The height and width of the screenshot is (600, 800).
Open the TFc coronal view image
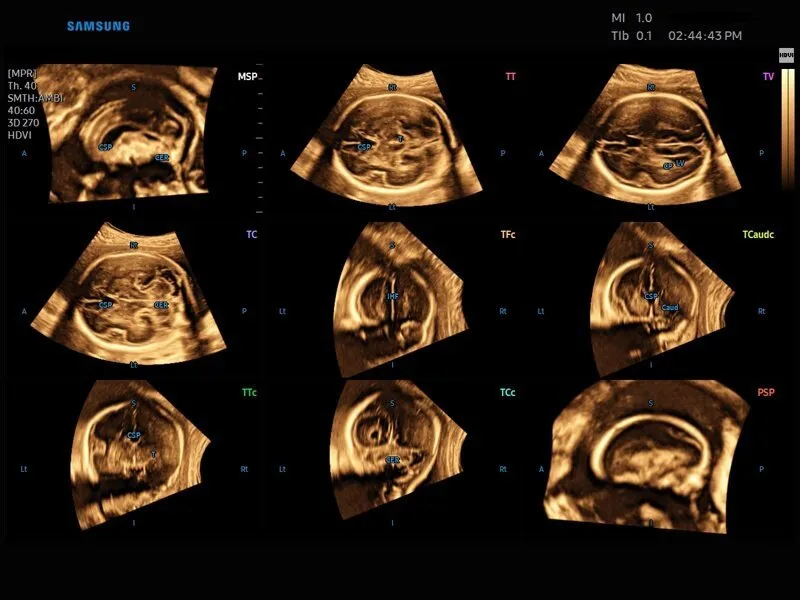coord(390,295)
